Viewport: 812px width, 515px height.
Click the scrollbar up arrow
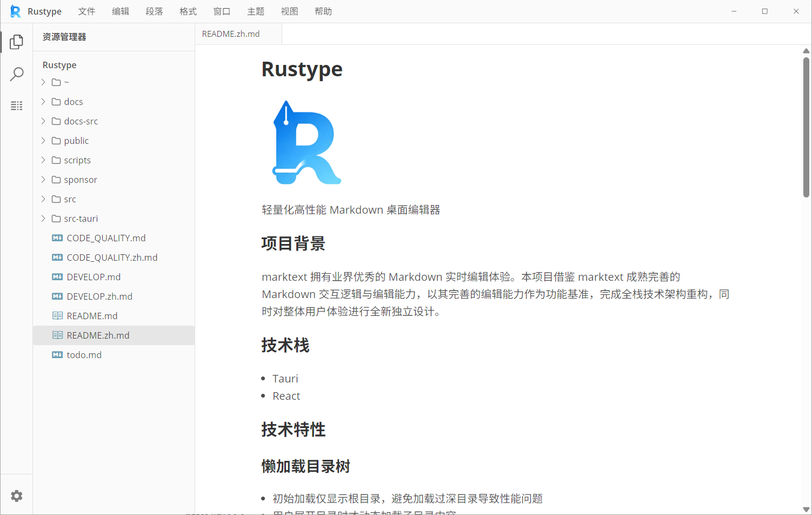pyautogui.click(x=806, y=51)
